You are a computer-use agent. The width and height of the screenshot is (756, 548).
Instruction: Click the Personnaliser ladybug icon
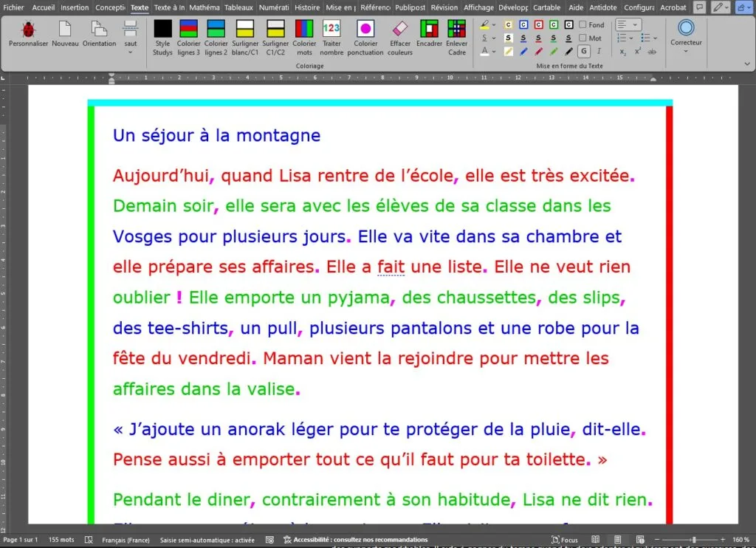click(28, 30)
